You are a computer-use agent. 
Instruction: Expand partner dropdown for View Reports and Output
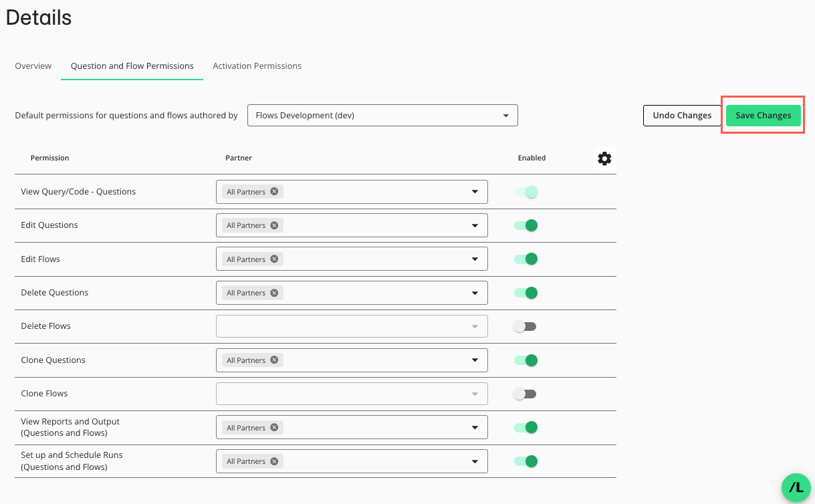click(475, 428)
